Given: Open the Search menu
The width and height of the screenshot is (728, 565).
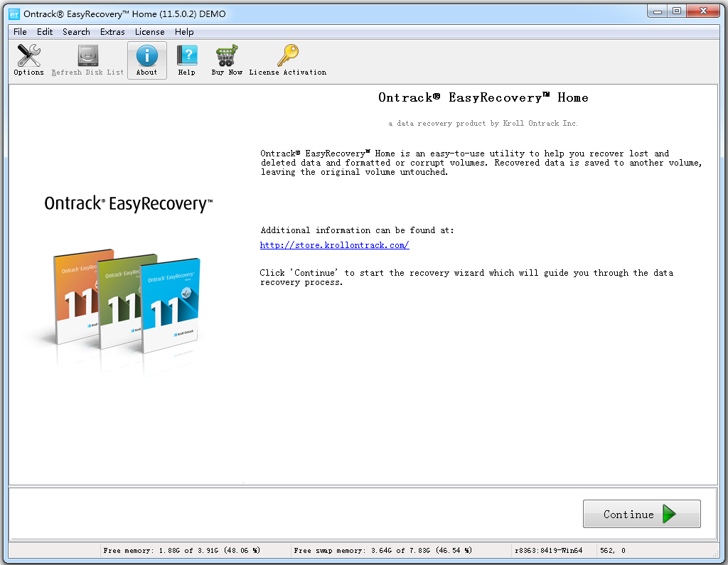Looking at the screenshot, I should (x=76, y=31).
